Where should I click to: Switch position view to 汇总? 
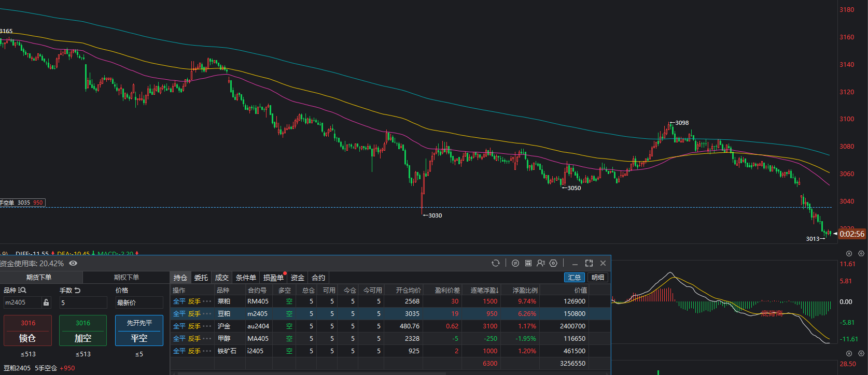575,277
